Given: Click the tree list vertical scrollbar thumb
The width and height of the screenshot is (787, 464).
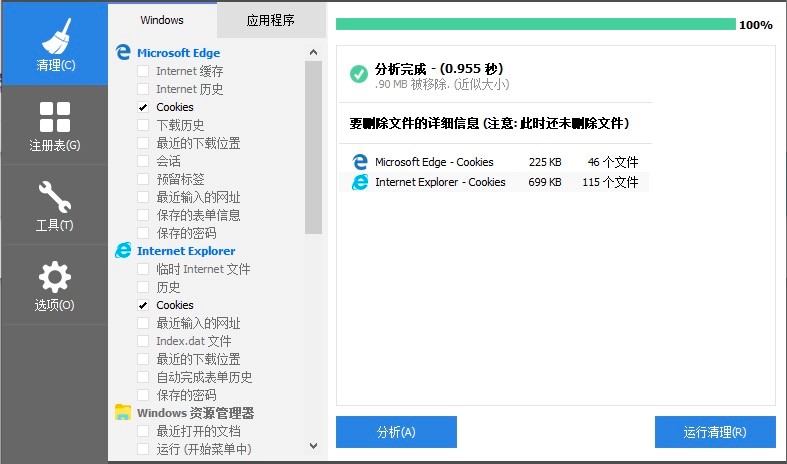Looking at the screenshot, I should 314,148.
